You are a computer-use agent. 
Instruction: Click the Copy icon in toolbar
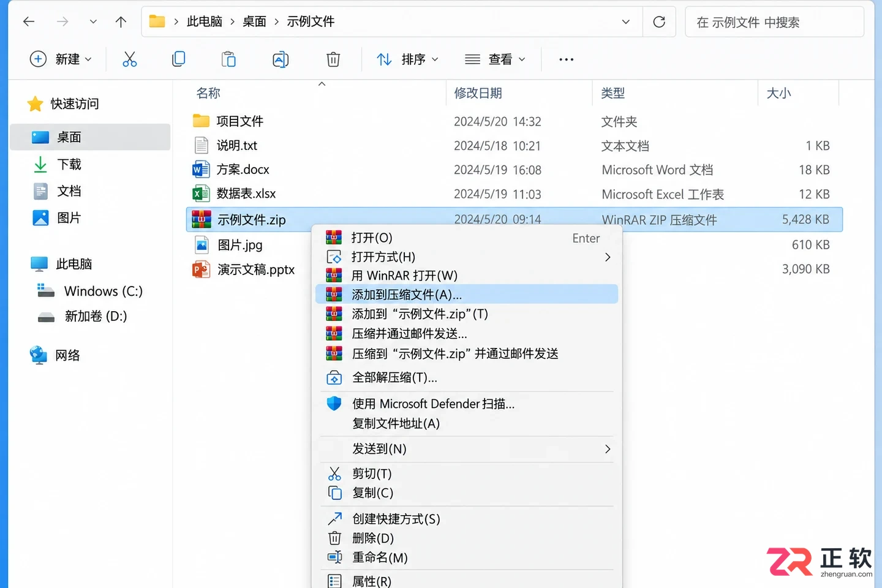coord(179,59)
